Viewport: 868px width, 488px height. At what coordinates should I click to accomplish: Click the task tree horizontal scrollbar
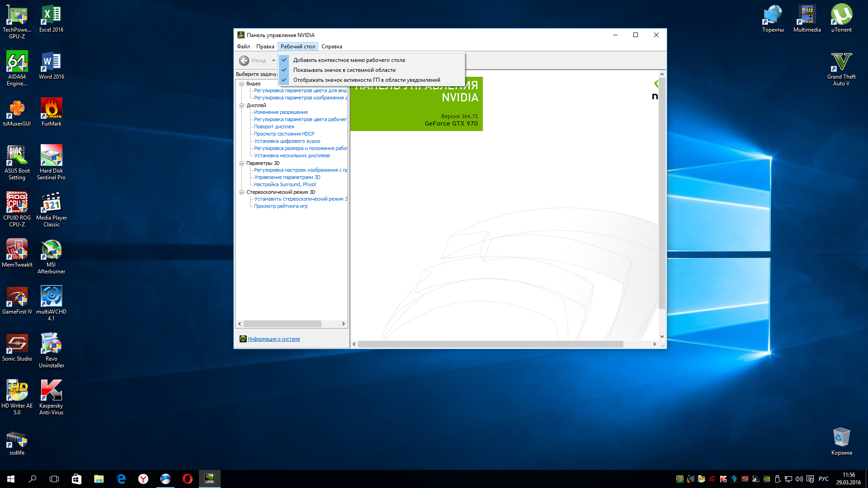283,324
